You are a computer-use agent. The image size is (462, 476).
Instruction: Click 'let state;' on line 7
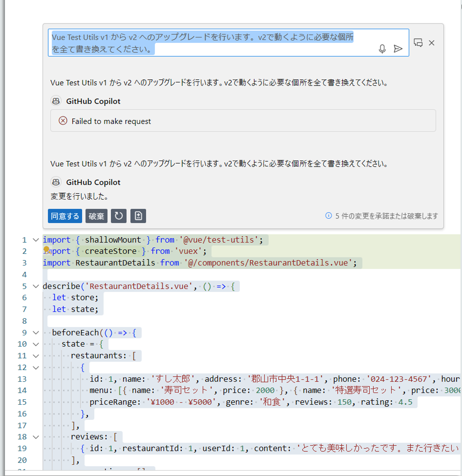pyautogui.click(x=75, y=309)
